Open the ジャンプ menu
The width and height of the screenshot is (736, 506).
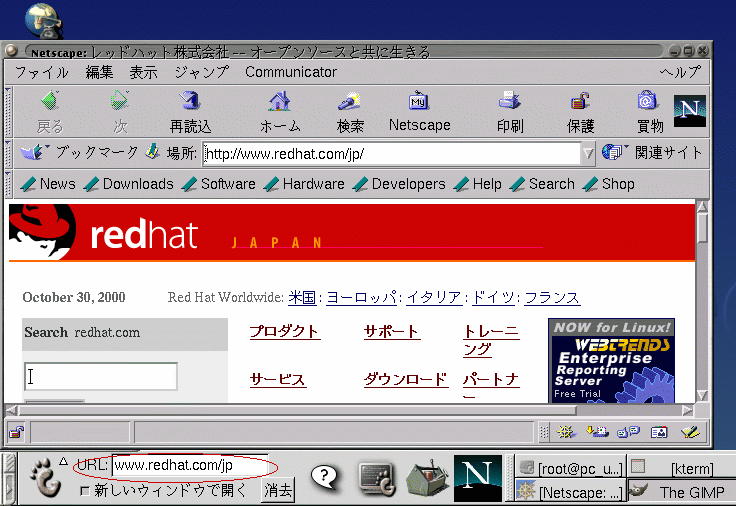point(201,72)
